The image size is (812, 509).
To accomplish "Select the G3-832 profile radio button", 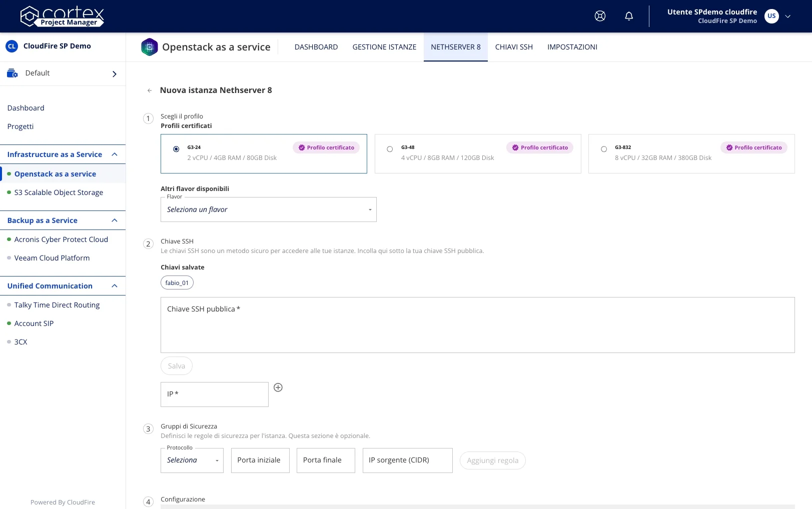I will tap(604, 148).
